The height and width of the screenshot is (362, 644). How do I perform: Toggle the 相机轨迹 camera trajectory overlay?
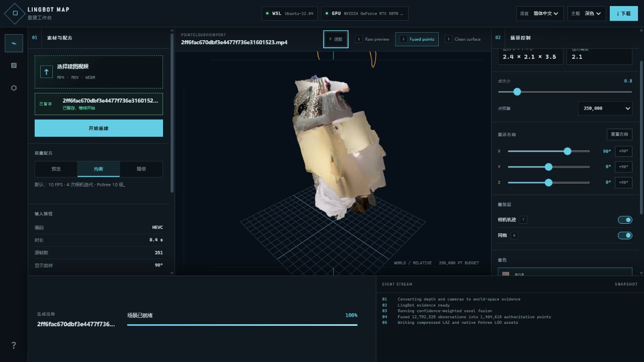(x=625, y=220)
